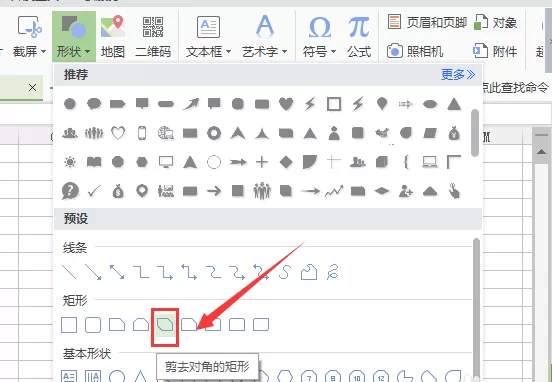Viewport: 552px width, 382px height.
Task: Click the recommended shapes panel scrollbar
Action: [475, 133]
